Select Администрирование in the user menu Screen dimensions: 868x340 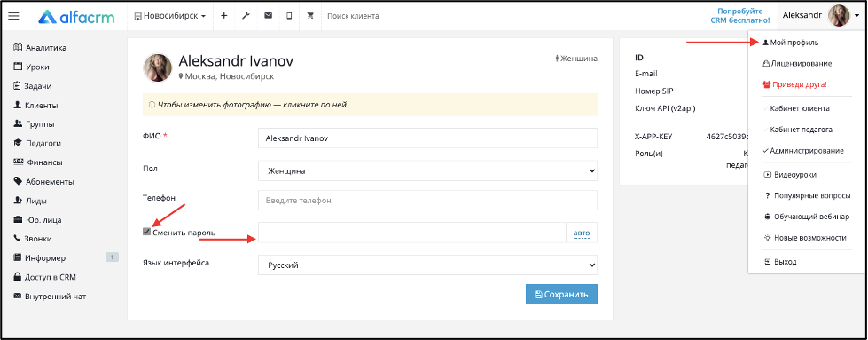coord(802,151)
